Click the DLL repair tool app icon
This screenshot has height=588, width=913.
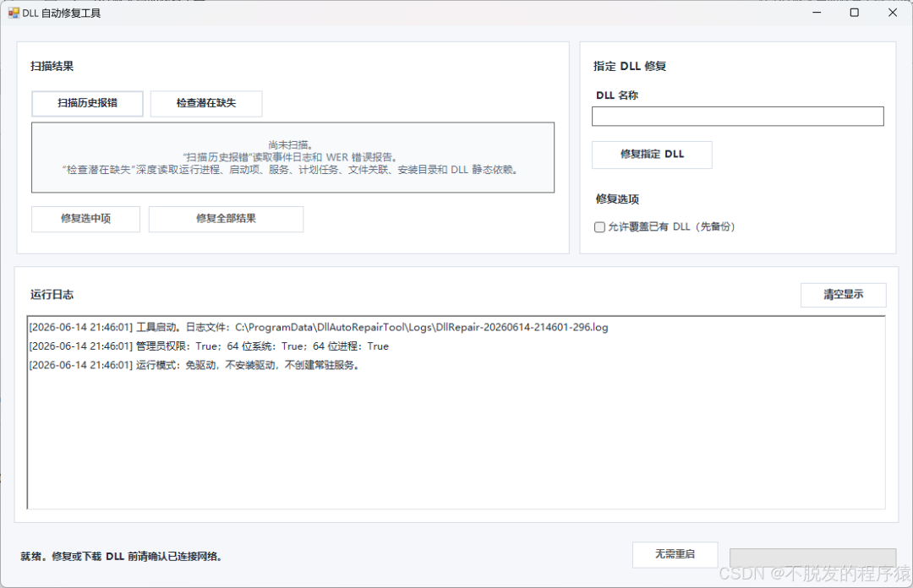click(x=14, y=13)
